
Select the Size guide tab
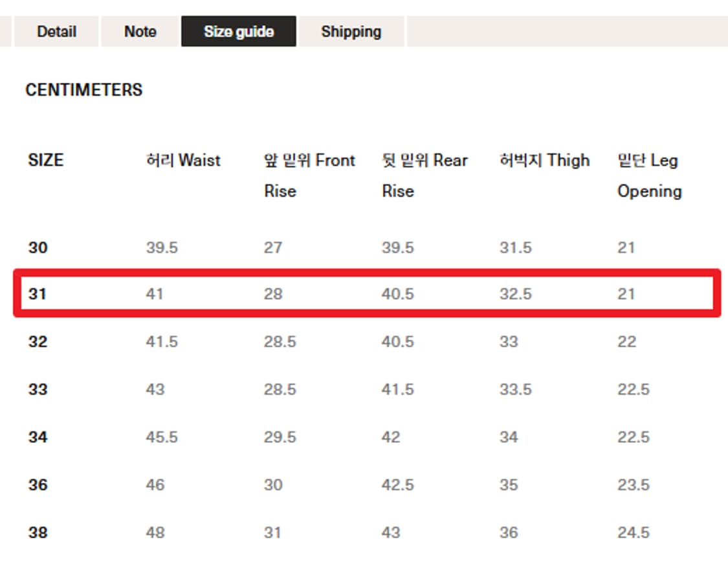pos(239,32)
